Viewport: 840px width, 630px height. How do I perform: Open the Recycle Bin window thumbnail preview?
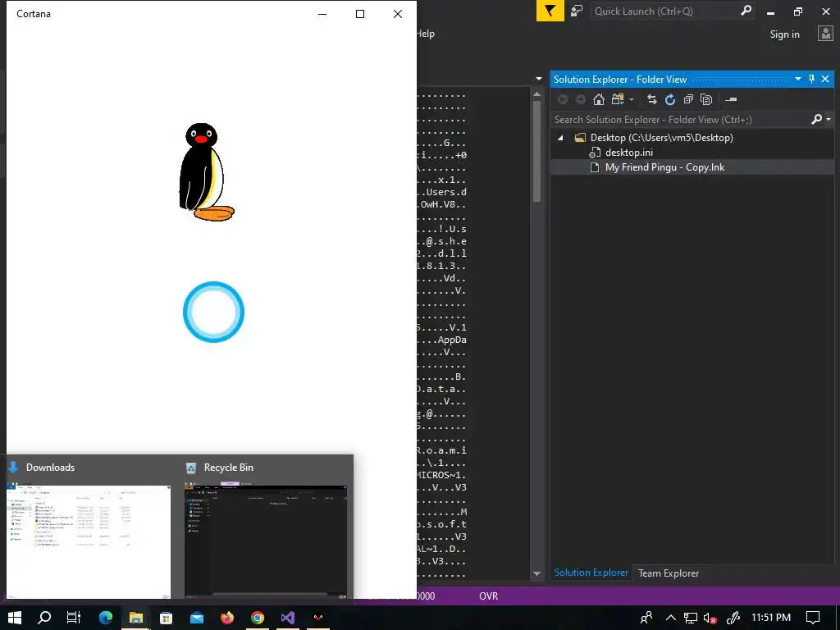(266, 540)
